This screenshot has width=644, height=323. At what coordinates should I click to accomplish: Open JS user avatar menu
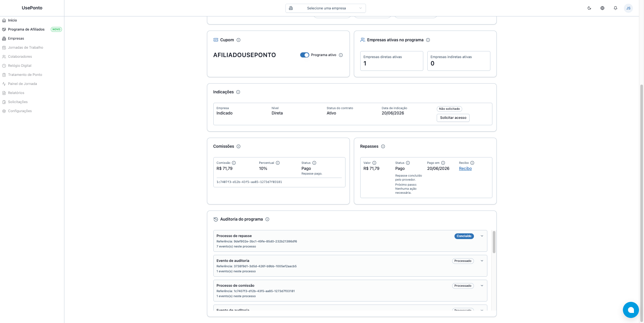pyautogui.click(x=628, y=8)
